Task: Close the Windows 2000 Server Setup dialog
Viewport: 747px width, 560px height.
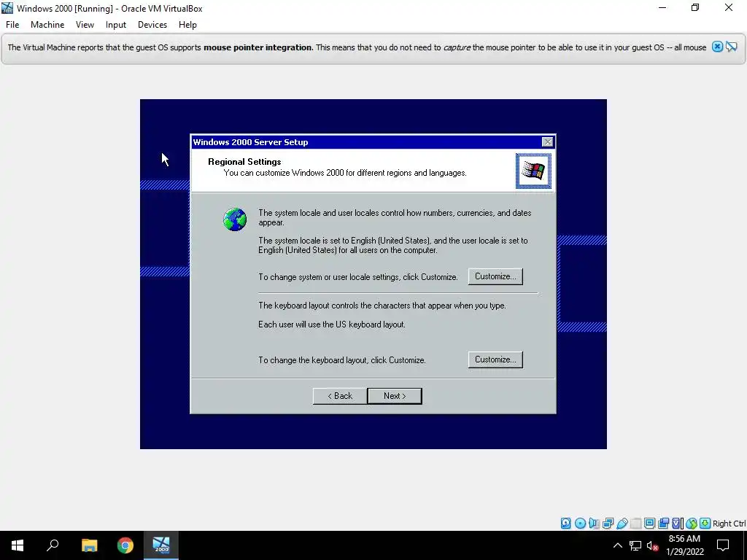Action: point(547,142)
